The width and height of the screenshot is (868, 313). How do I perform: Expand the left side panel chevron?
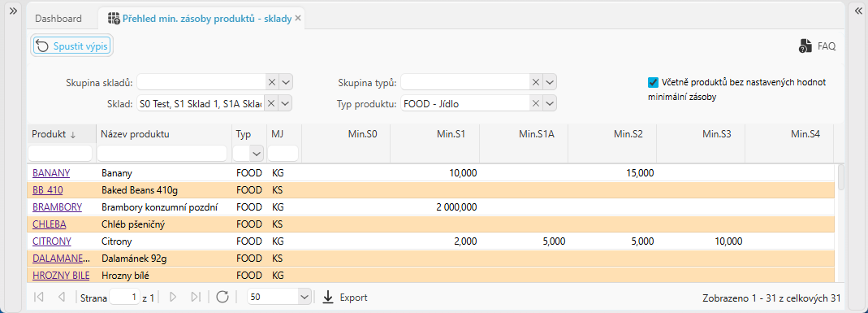point(13,11)
